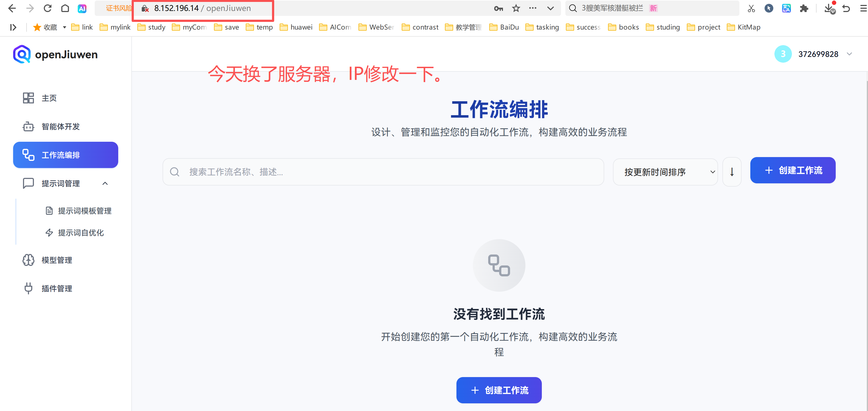
Task: Select the 提示词自优化 lightning item
Action: pos(80,233)
